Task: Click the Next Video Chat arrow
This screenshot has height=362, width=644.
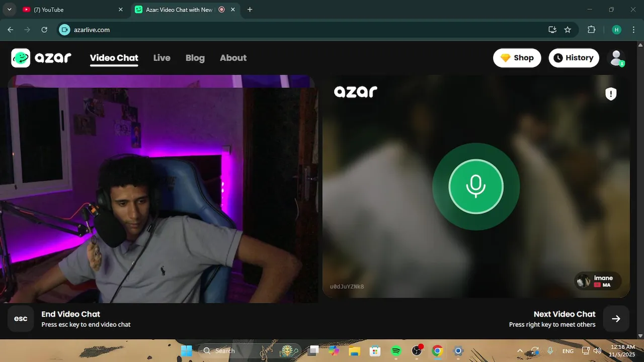Action: click(x=616, y=319)
